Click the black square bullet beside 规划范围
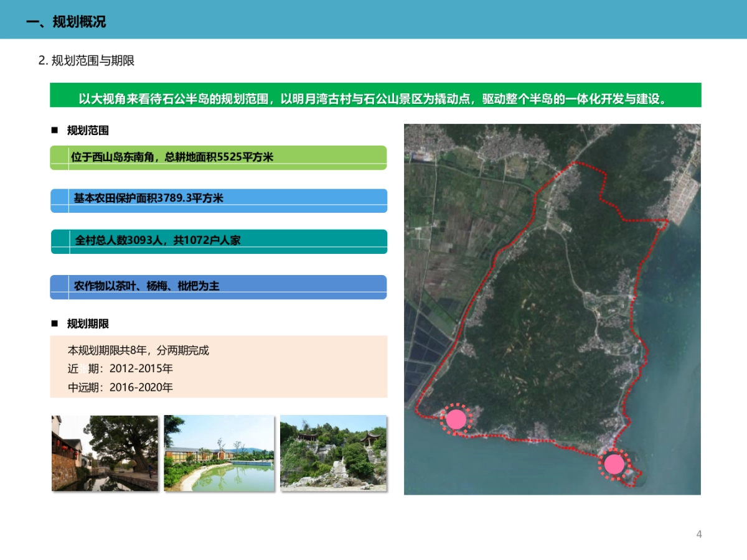This screenshot has width=747, height=560. point(55,131)
